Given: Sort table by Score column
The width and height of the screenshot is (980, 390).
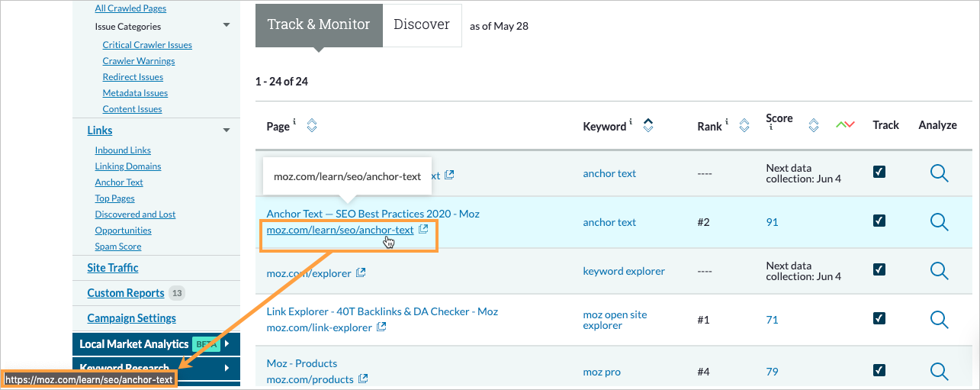Looking at the screenshot, I should click(813, 125).
